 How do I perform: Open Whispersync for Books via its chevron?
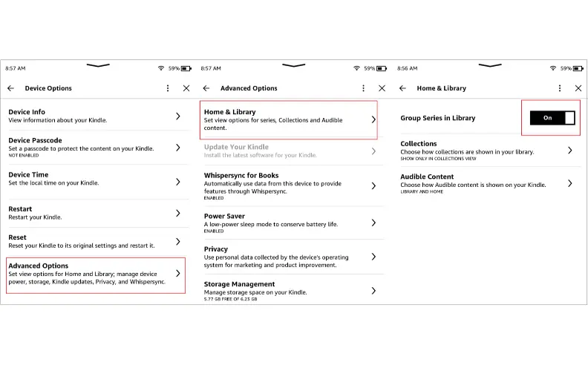point(373,186)
